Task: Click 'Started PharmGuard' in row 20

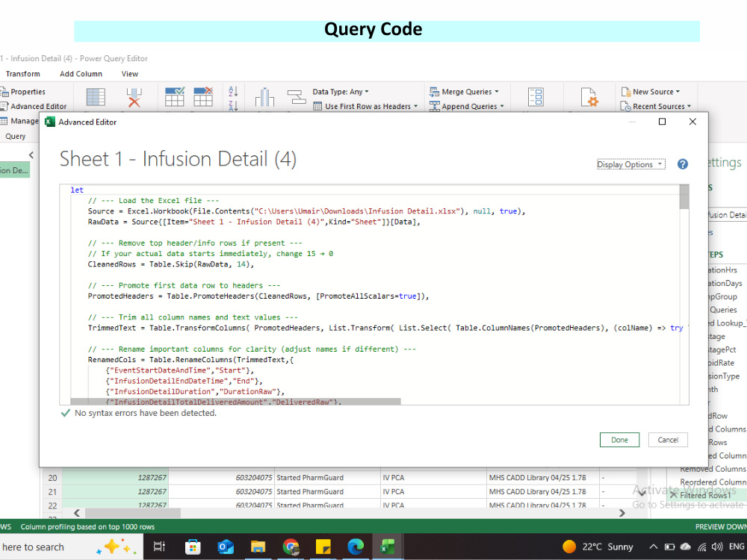Action: point(310,478)
